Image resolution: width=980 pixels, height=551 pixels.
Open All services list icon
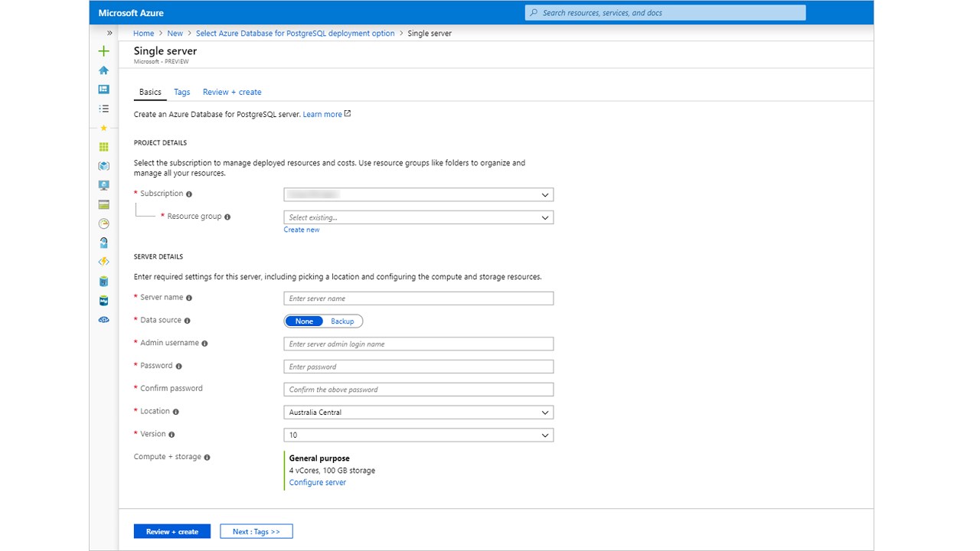[x=104, y=109]
